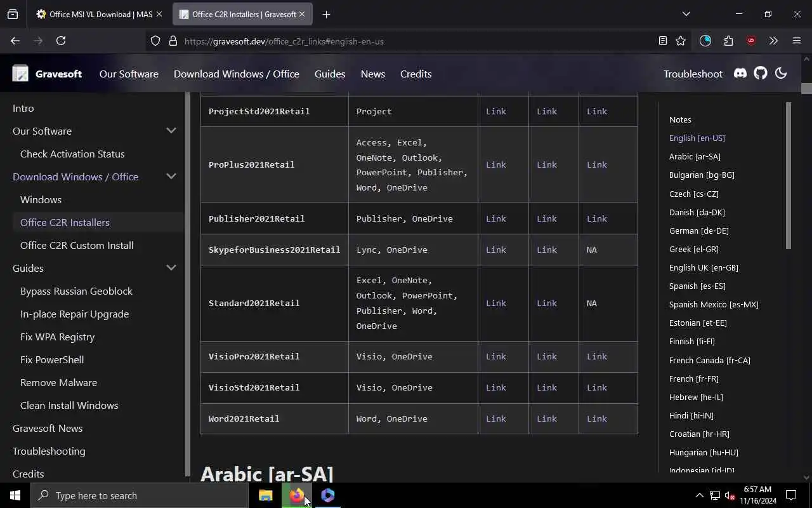The height and width of the screenshot is (508, 812).
Task: Open the Credits nav item
Action: coord(416,74)
